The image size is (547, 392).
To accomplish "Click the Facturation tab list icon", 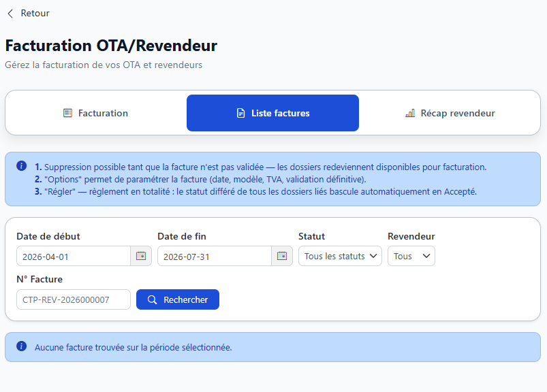I will click(x=67, y=113).
